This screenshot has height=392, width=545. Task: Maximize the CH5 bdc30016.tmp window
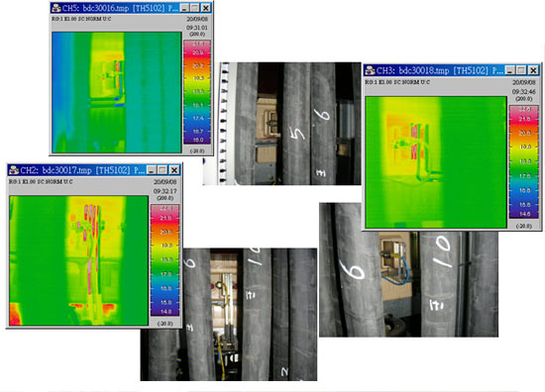[x=195, y=8]
